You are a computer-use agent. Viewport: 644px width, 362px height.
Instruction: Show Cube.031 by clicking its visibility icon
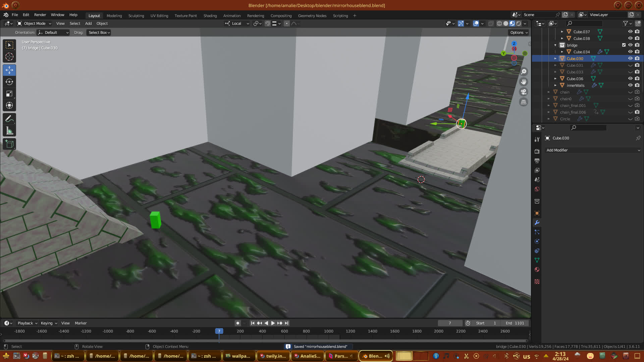point(630,65)
